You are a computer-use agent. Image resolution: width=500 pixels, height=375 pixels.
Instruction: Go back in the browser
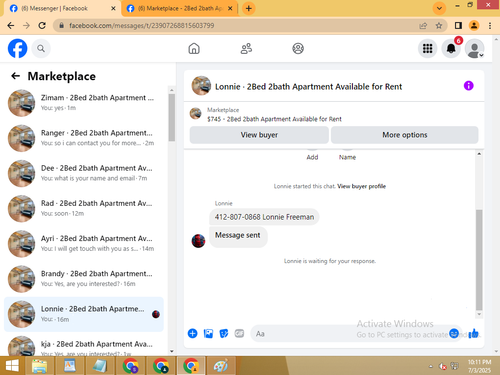click(x=11, y=26)
